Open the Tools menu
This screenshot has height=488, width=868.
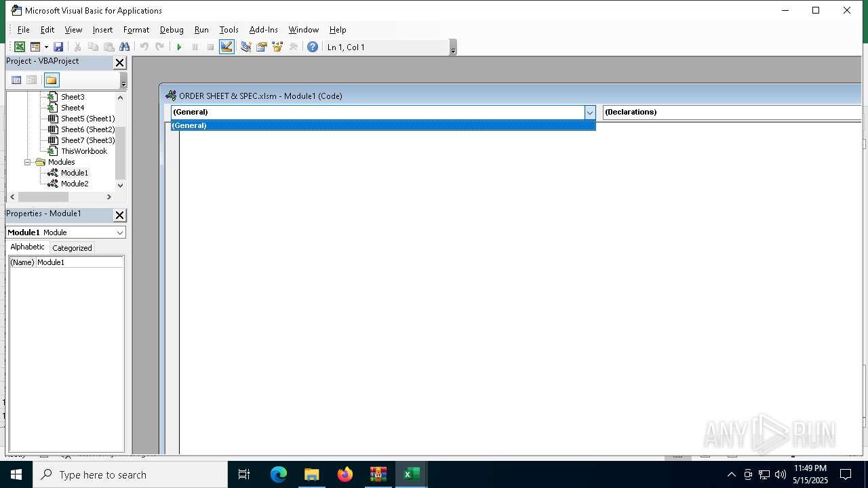pyautogui.click(x=229, y=30)
